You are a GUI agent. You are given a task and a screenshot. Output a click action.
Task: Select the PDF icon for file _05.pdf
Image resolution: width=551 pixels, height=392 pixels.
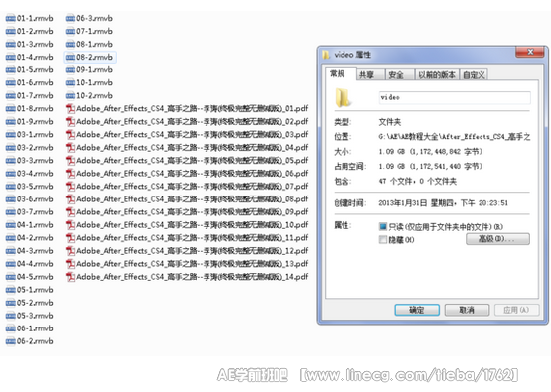click(70, 161)
